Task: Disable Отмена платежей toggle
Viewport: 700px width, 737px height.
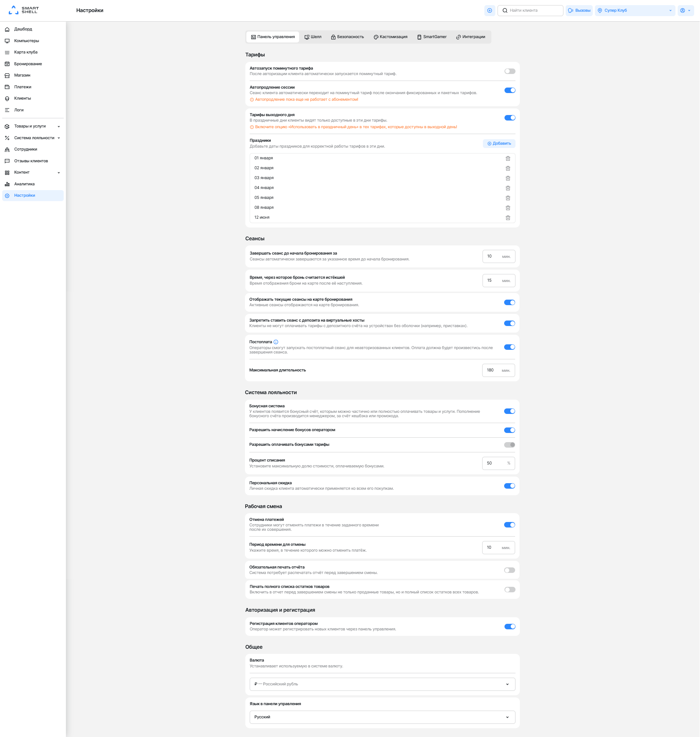Action: pos(509,525)
